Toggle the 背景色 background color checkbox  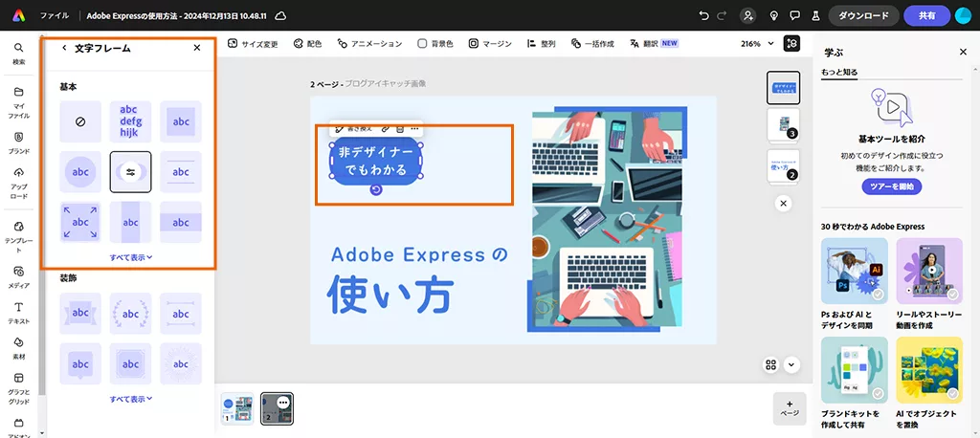click(x=422, y=44)
